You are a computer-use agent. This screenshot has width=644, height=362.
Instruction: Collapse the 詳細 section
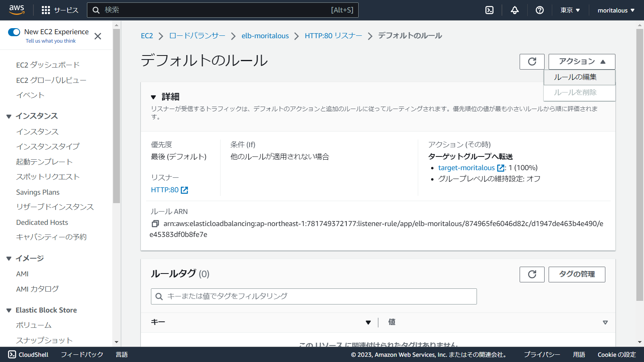153,97
